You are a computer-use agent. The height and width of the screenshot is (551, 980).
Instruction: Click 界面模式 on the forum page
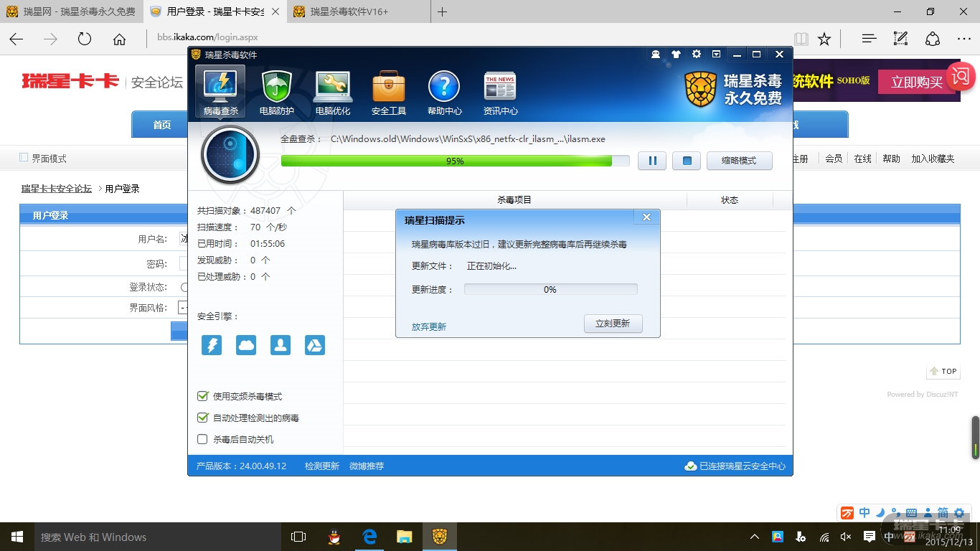coord(49,159)
